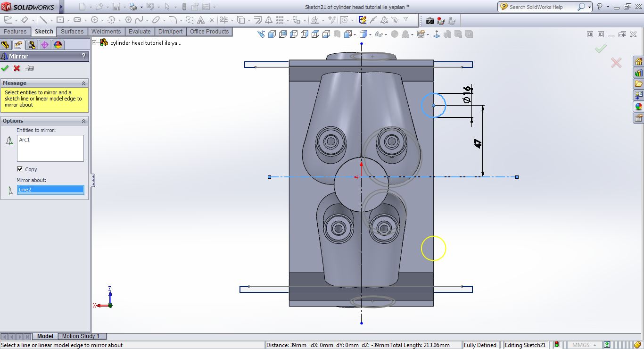Image resolution: width=644 pixels, height=349 pixels.
Task: Open the ConfigurationManager tab icon
Action: click(x=32, y=45)
